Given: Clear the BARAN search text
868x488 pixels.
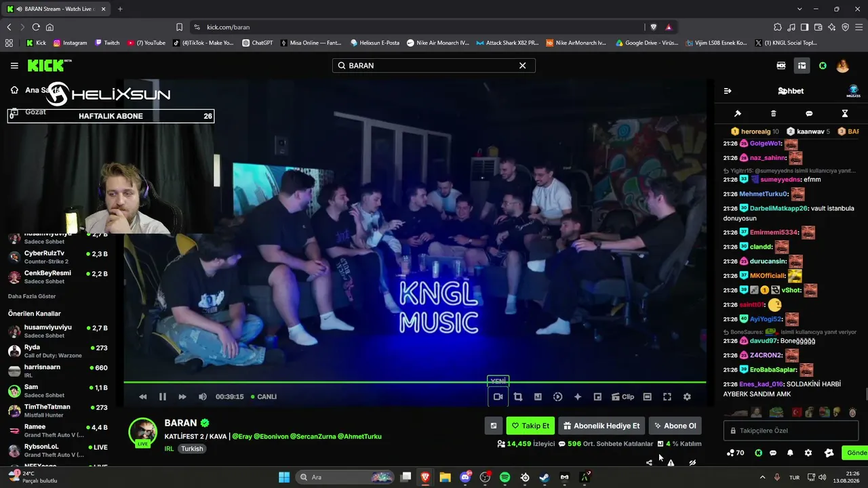Looking at the screenshot, I should (522, 66).
